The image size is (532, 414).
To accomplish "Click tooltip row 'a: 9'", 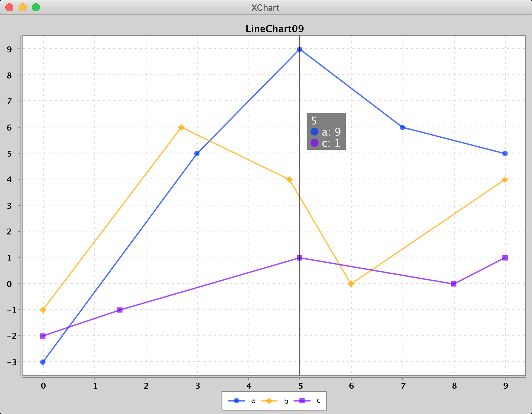I will point(326,132).
